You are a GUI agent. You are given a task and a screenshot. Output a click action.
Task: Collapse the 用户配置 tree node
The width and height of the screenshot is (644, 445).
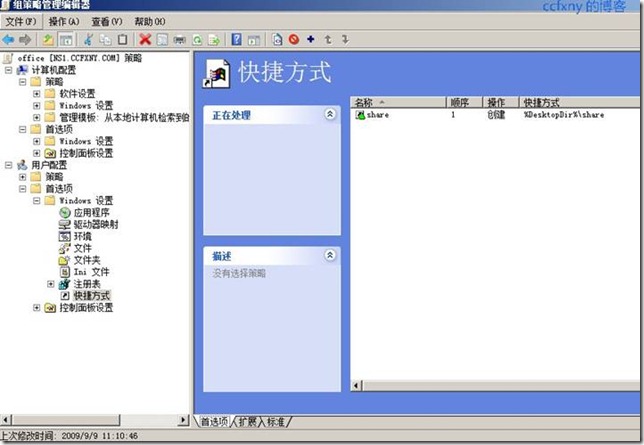8,165
